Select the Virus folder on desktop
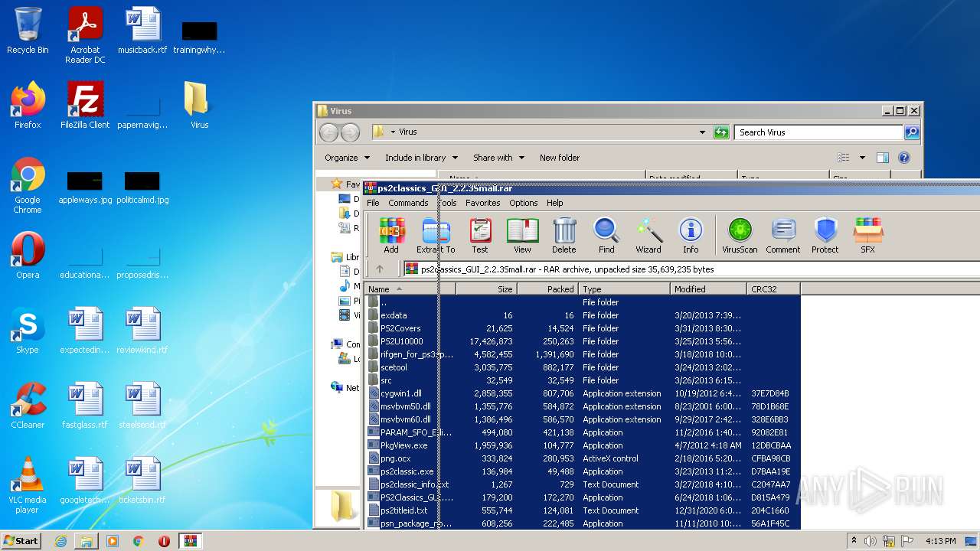This screenshot has width=980, height=551. [x=199, y=106]
